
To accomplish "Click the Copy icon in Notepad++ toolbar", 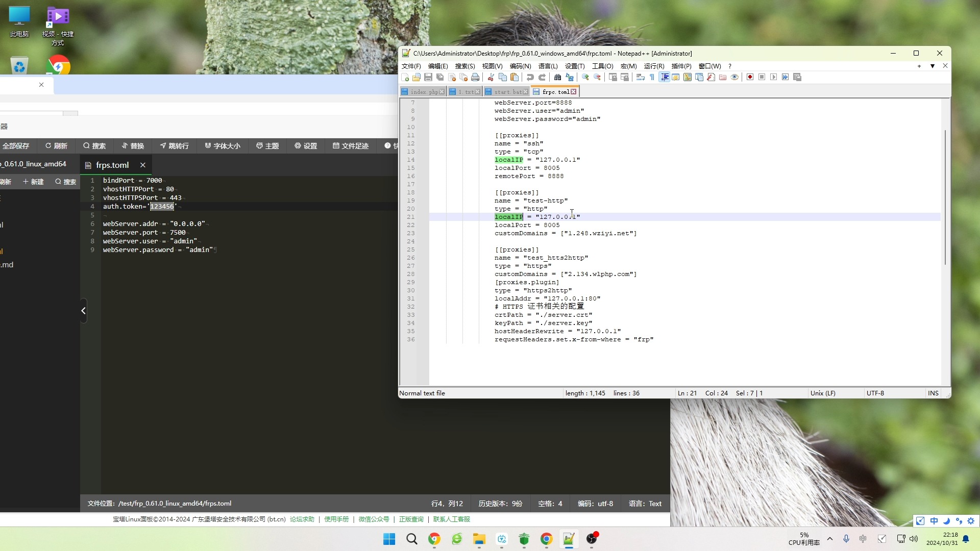I will (503, 77).
